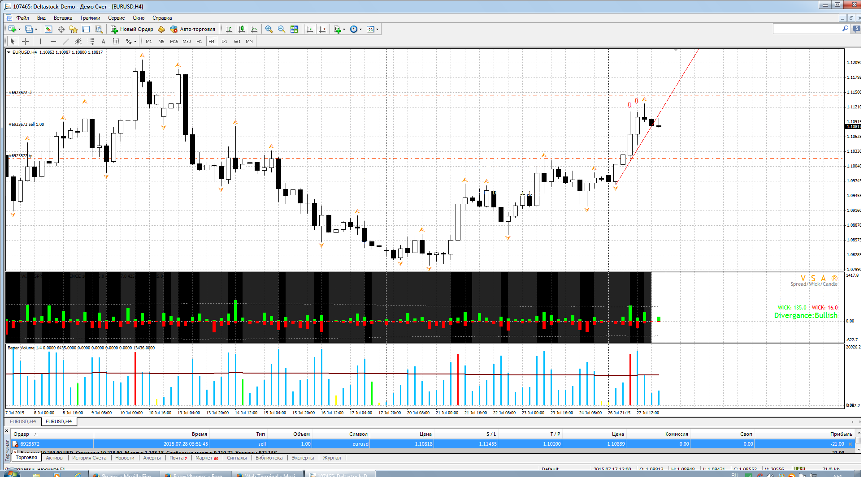Screen dimensions: 868x477
Task: Toggle Авто-торговля button
Action: 192,29
